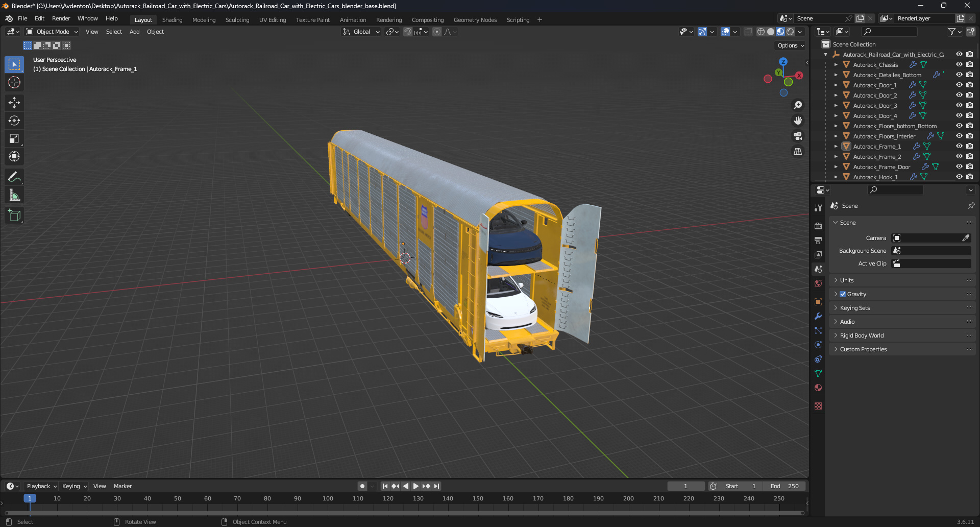Pick the Annotate tool
This screenshot has width=980, height=527.
coord(14,177)
